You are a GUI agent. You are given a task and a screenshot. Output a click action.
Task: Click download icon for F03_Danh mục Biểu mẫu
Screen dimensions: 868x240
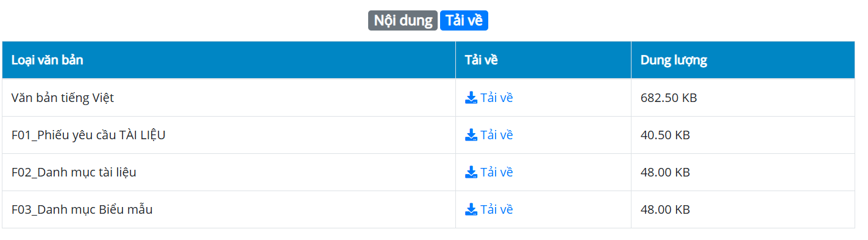(x=471, y=209)
